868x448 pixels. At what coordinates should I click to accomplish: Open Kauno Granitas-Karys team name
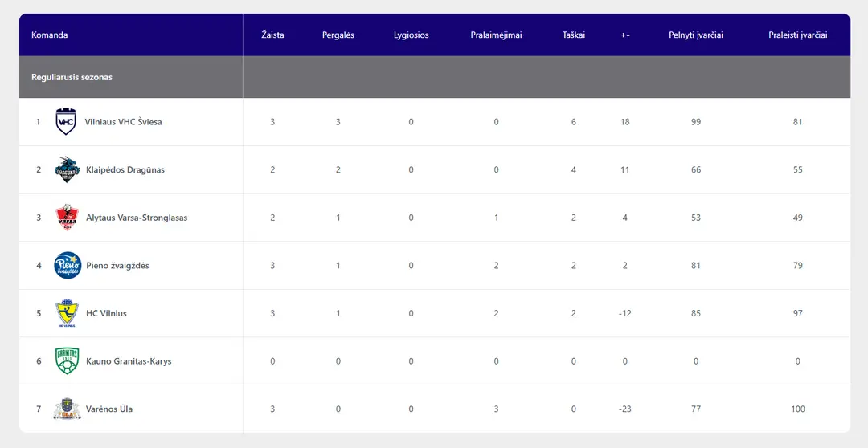point(129,361)
